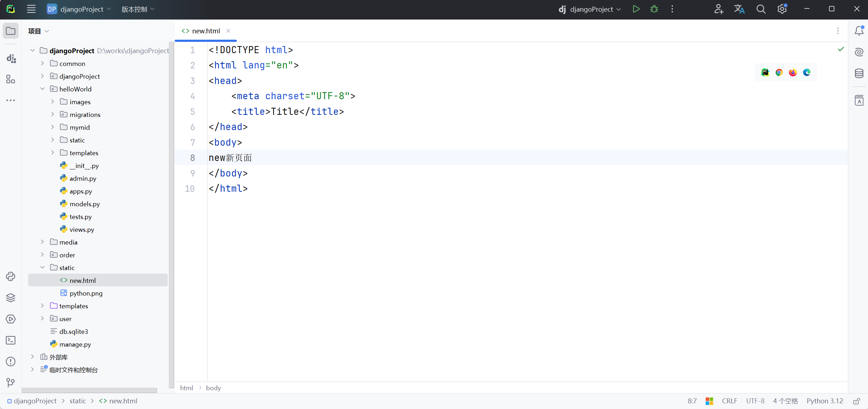Open the 版本控制 dropdown
The width and height of the screenshot is (868, 409).
coord(138,9)
